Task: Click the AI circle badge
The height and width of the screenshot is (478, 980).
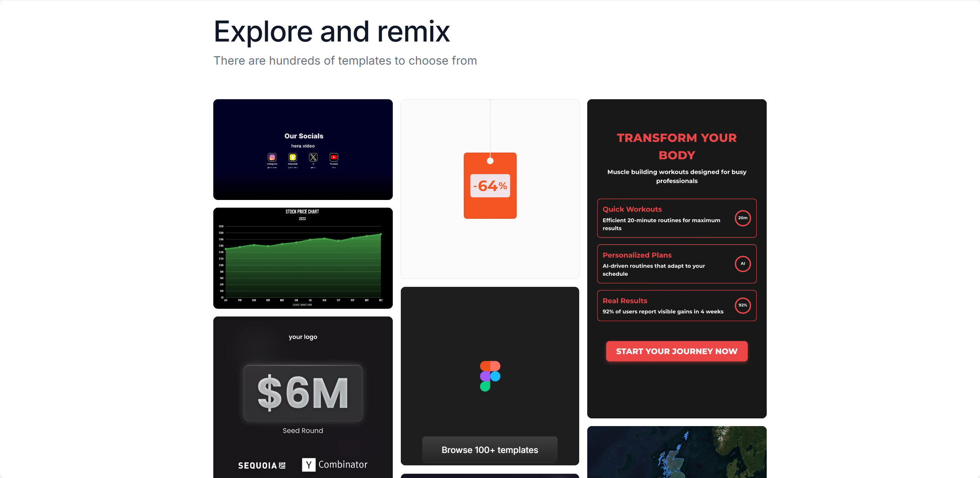Action: tap(742, 264)
